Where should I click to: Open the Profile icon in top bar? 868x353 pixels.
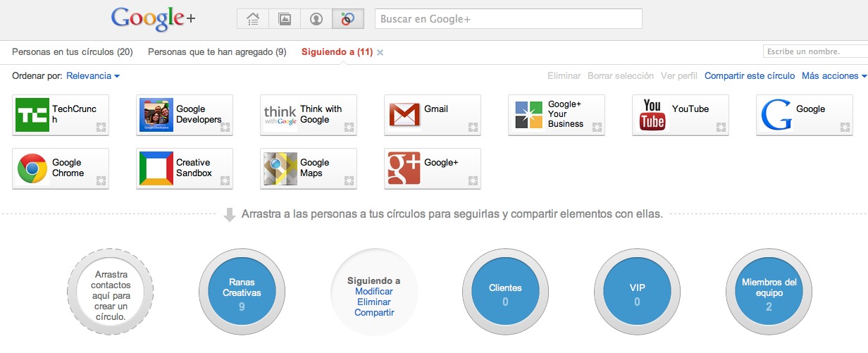316,19
